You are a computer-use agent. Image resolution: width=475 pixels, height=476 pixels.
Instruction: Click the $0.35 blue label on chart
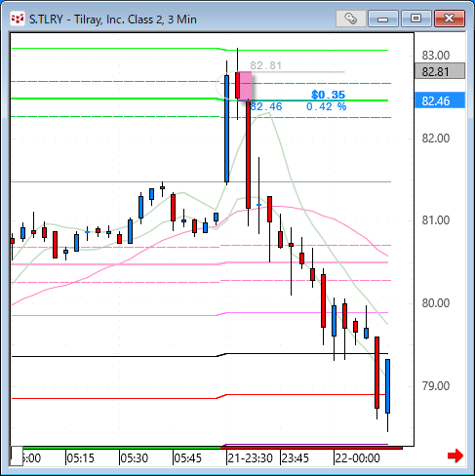point(328,95)
